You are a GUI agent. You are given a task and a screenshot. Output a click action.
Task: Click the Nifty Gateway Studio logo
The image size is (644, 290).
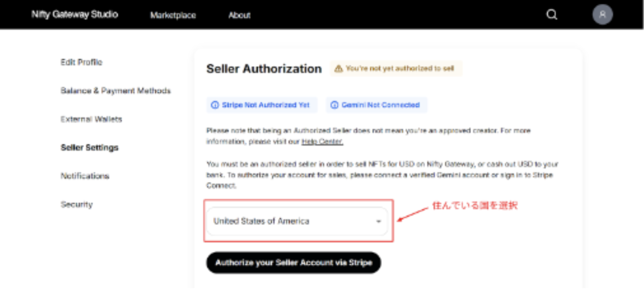click(x=75, y=15)
